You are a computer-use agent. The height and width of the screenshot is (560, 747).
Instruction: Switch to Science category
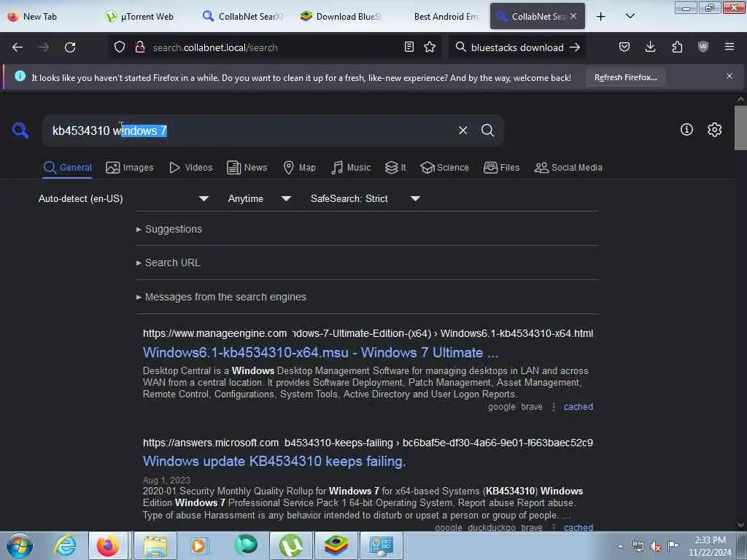(x=444, y=168)
